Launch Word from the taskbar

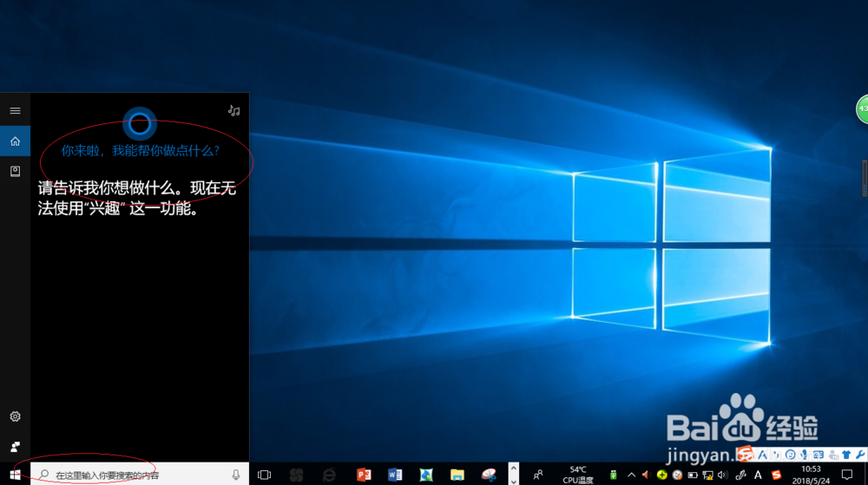(395, 475)
